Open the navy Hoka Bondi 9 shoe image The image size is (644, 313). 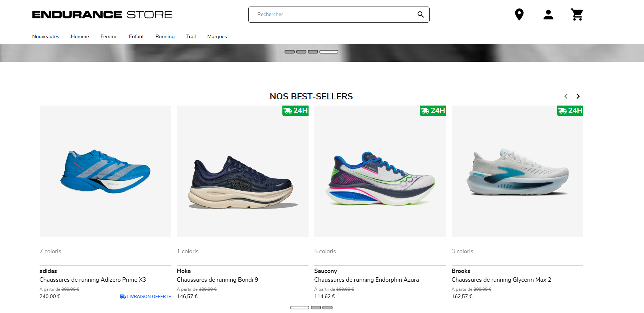click(243, 171)
